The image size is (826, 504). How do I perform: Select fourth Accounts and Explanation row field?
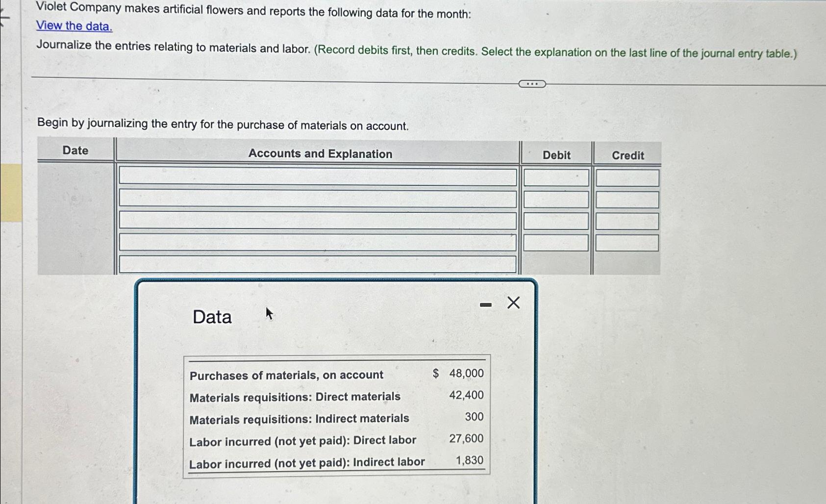pyautogui.click(x=318, y=242)
